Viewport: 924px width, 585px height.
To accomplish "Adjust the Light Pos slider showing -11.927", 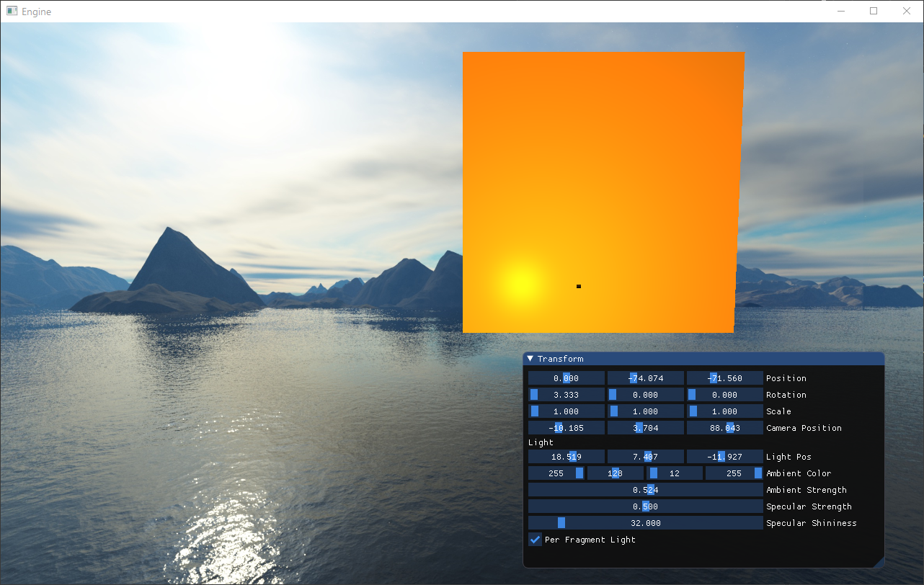I will click(724, 456).
